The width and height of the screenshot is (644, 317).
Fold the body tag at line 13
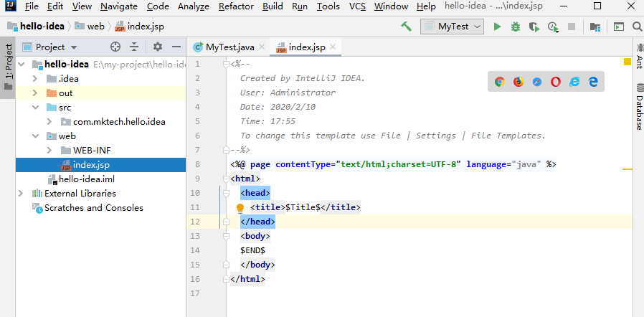pyautogui.click(x=226, y=237)
